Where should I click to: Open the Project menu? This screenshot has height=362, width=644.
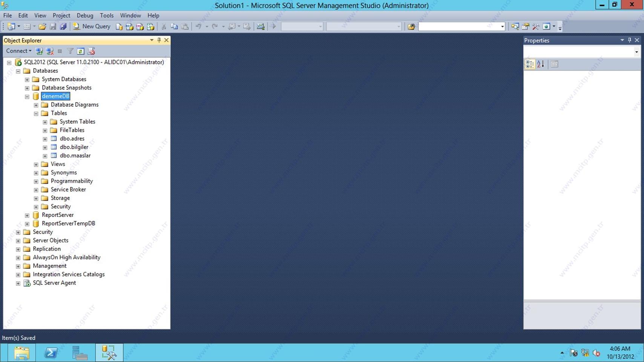61,15
